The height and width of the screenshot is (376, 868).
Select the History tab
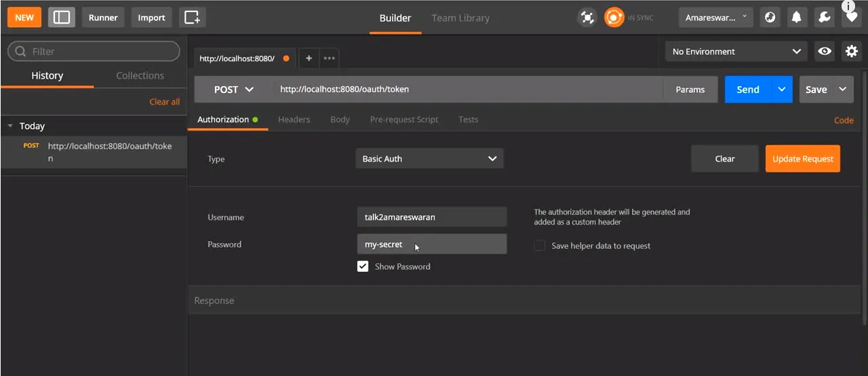[x=47, y=75]
